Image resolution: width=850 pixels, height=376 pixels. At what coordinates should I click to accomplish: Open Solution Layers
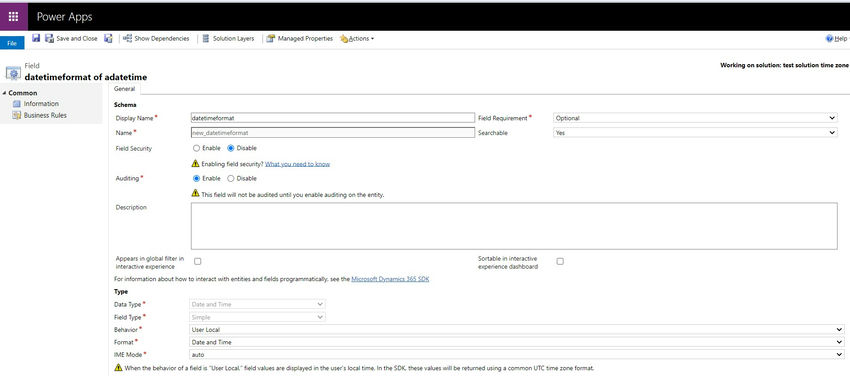point(228,38)
